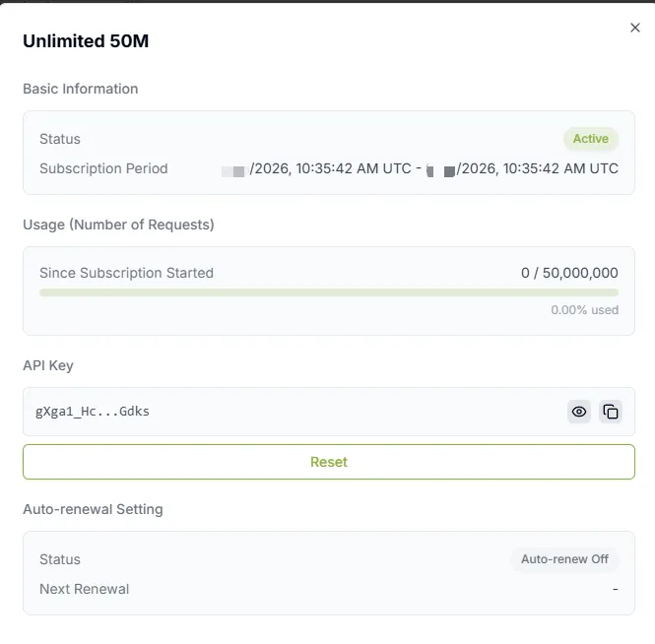Screen dimensions: 655x644
Task: Close the Unlimited 50M dialog
Action: pyautogui.click(x=635, y=28)
